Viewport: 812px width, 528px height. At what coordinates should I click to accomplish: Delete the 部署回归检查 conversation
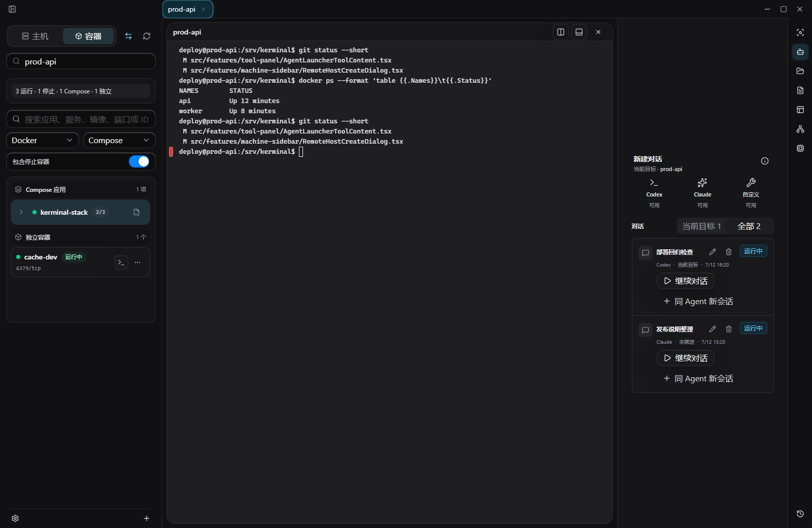tap(729, 252)
